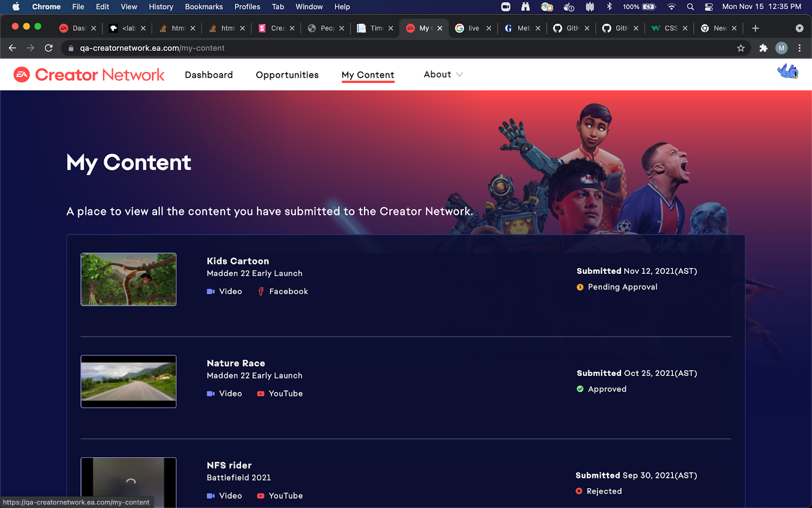This screenshot has height=508, width=812.
Task: Open the History menu
Action: click(x=161, y=7)
